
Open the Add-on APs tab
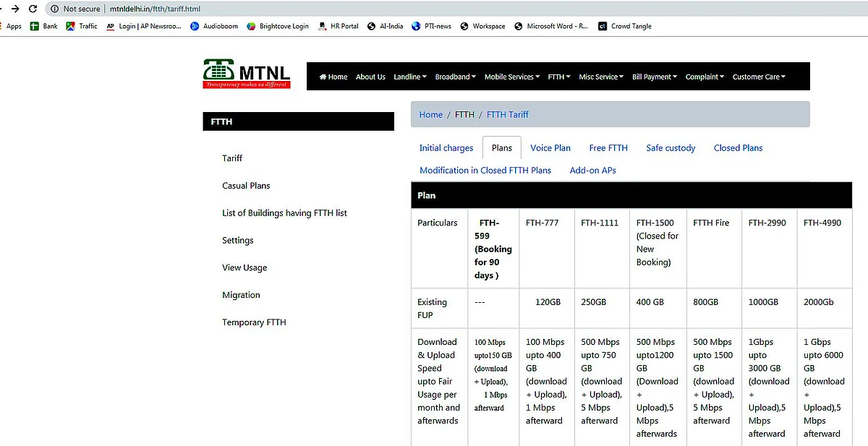[592, 171]
